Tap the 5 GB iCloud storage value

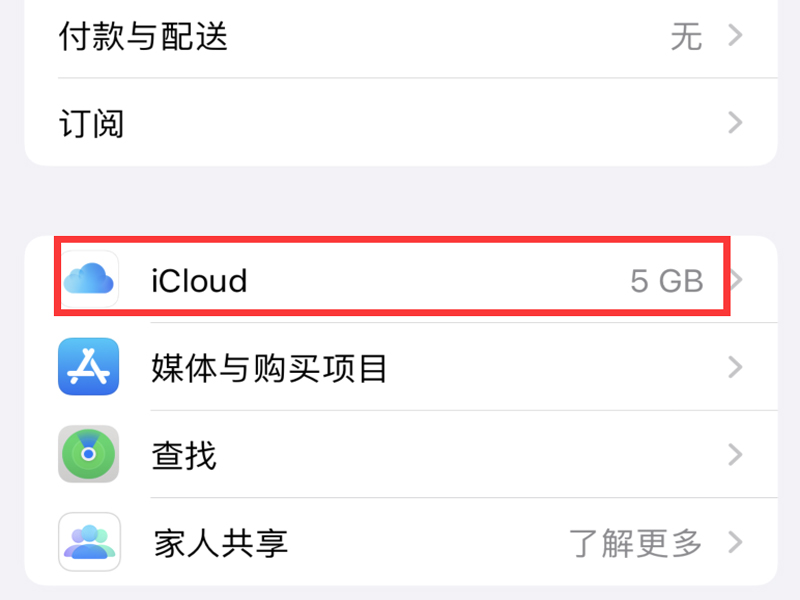666,280
